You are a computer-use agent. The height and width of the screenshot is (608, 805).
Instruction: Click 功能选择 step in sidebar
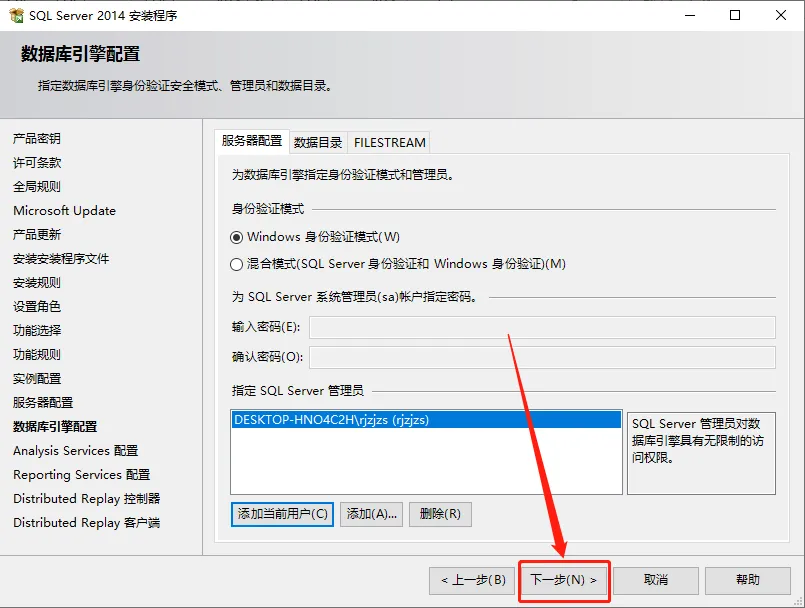tap(37, 331)
